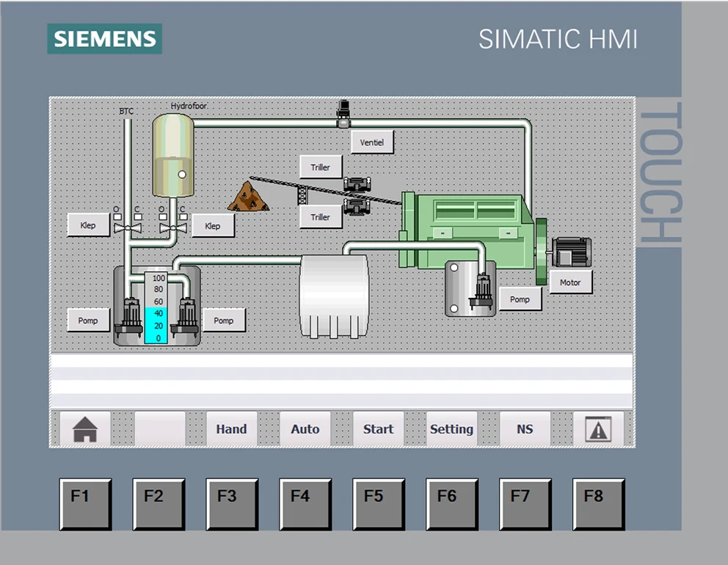Click the F6 function key
Image resolution: width=728 pixels, height=565 pixels.
(452, 504)
